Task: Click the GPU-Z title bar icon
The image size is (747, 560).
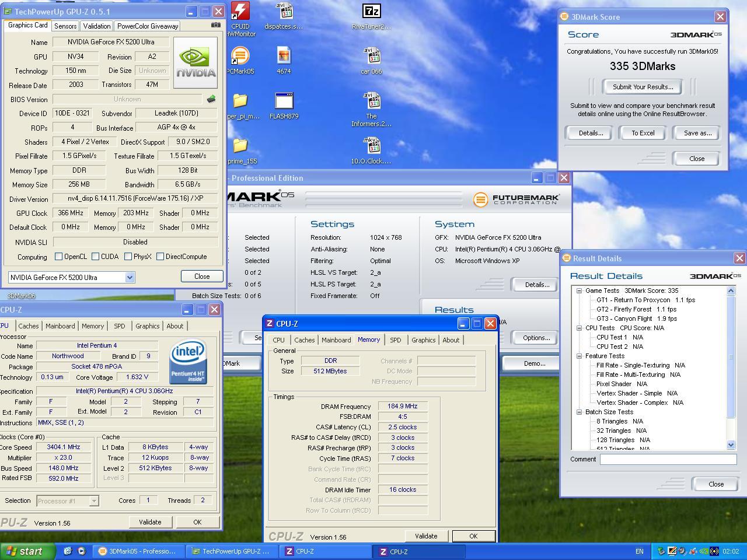Action: pos(8,12)
